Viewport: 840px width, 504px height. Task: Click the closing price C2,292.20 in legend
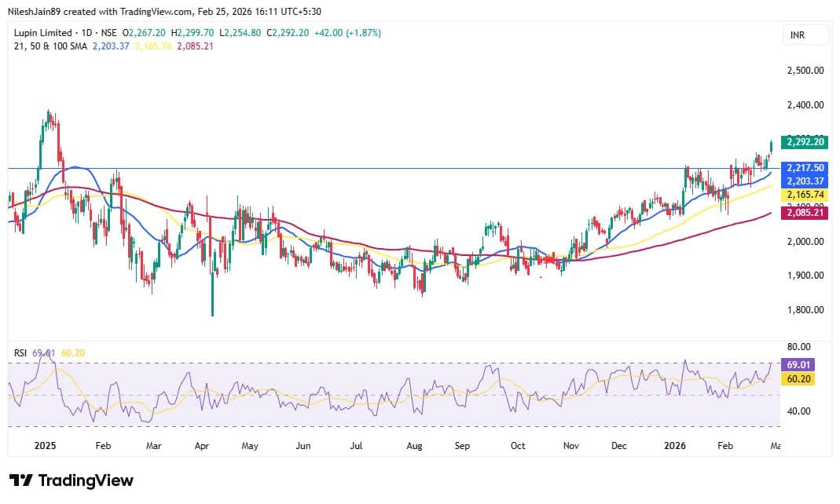click(x=288, y=33)
